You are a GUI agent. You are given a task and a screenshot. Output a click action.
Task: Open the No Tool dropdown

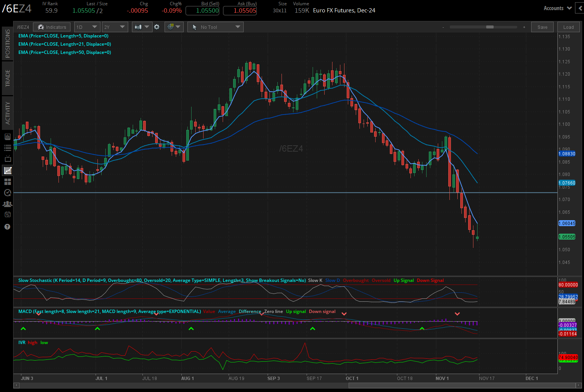pos(215,27)
